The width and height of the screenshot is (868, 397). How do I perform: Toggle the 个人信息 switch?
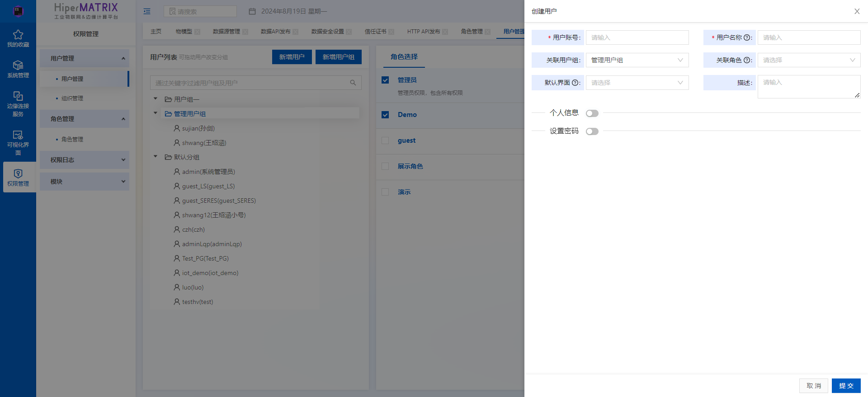click(x=592, y=113)
